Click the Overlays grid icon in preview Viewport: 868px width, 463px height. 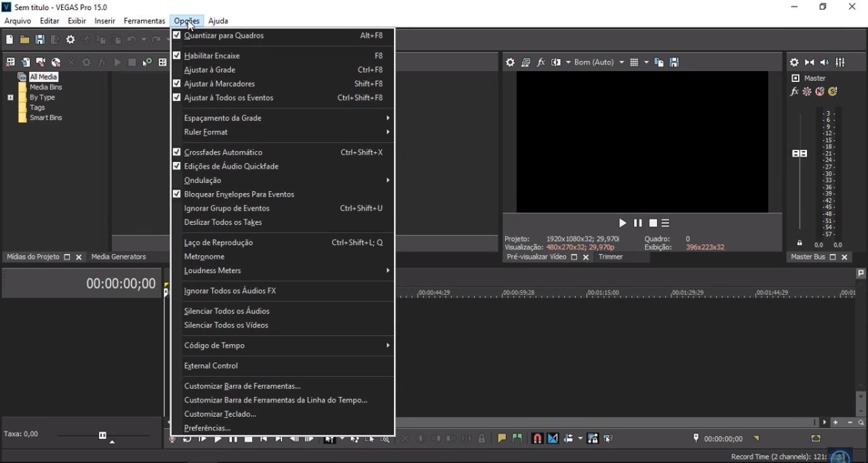click(634, 62)
